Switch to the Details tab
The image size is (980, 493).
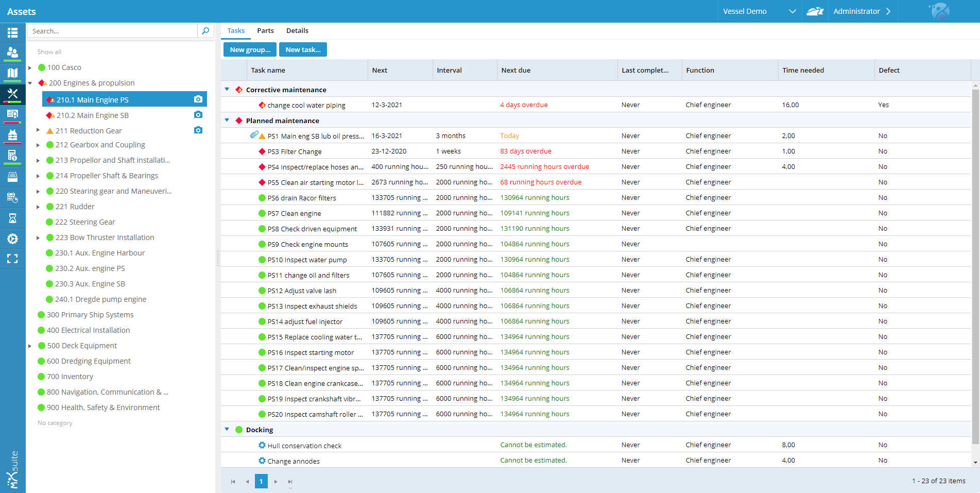[x=297, y=31]
